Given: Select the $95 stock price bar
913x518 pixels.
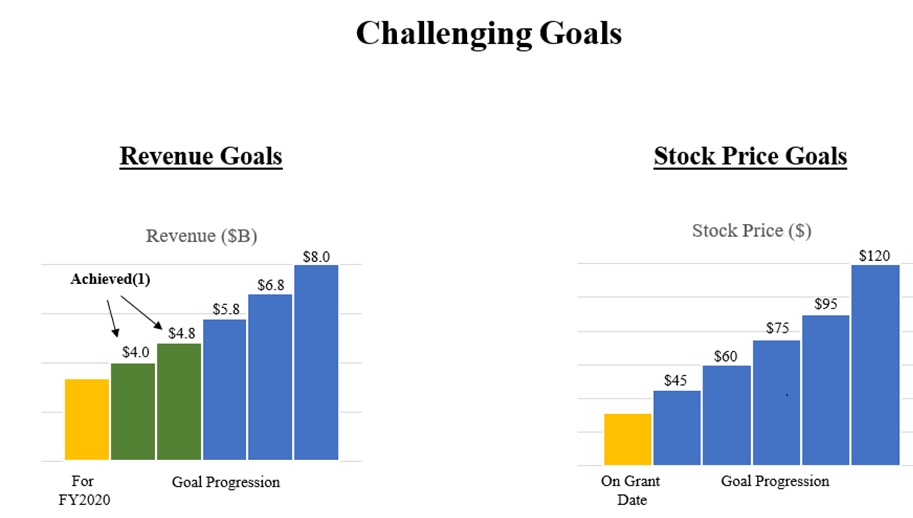Looking at the screenshot, I should click(825, 391).
